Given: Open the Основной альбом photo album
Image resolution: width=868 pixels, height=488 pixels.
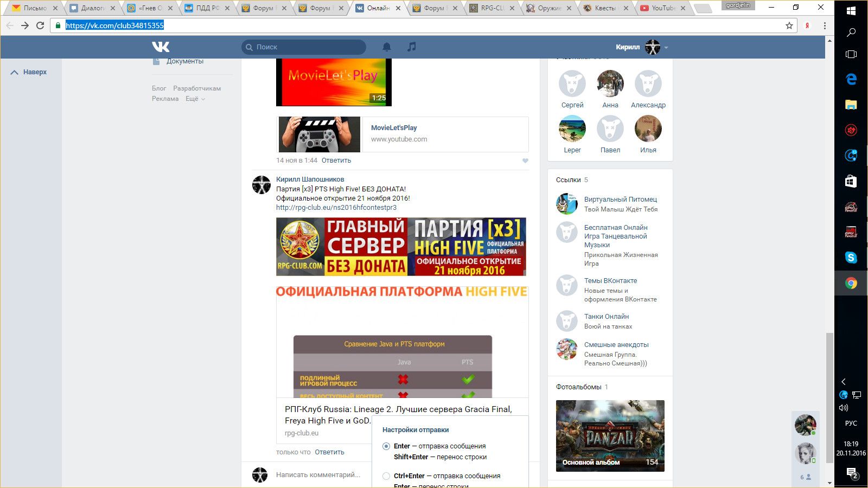Looking at the screenshot, I should tap(610, 435).
